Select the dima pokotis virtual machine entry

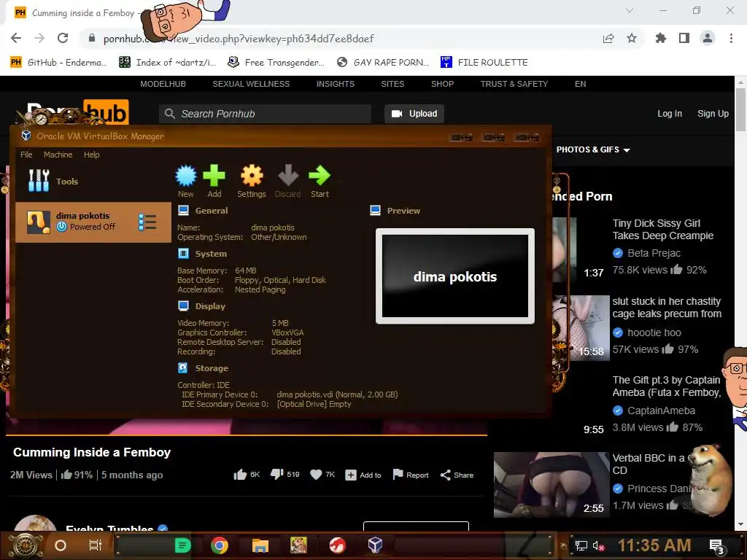click(93, 222)
